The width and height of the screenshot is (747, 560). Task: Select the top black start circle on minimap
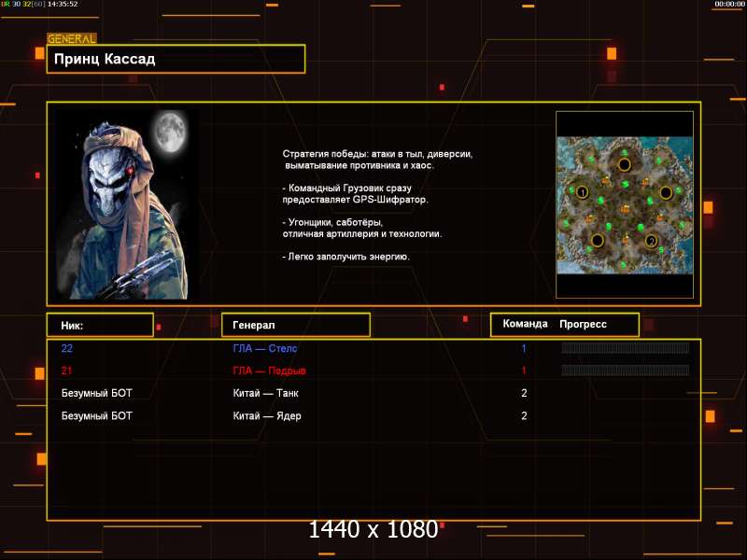(x=625, y=165)
